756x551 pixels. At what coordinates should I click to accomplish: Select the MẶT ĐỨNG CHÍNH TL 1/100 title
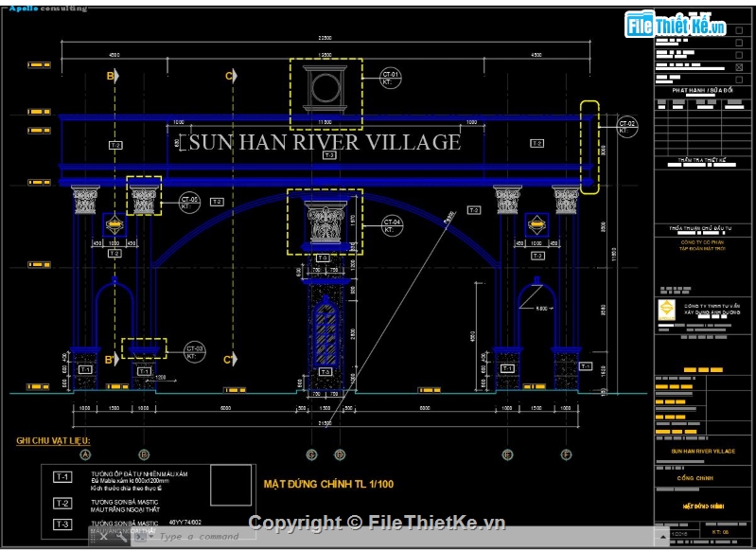[x=328, y=484]
